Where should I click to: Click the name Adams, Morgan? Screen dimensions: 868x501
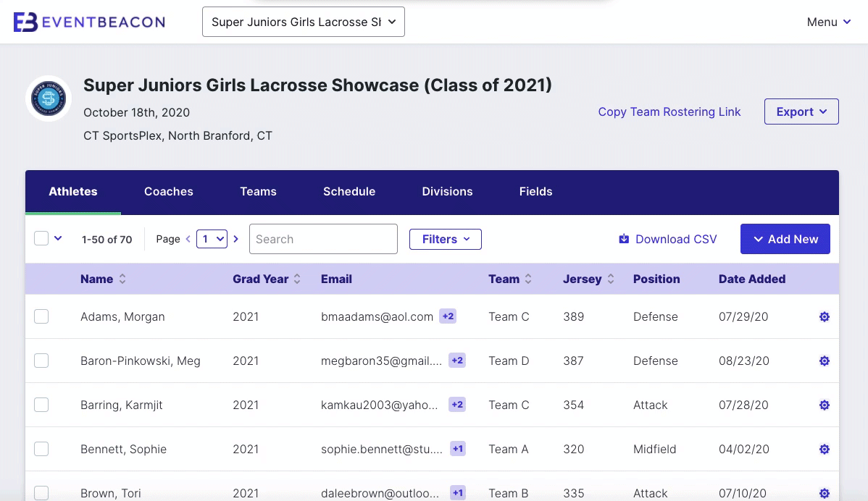(122, 317)
